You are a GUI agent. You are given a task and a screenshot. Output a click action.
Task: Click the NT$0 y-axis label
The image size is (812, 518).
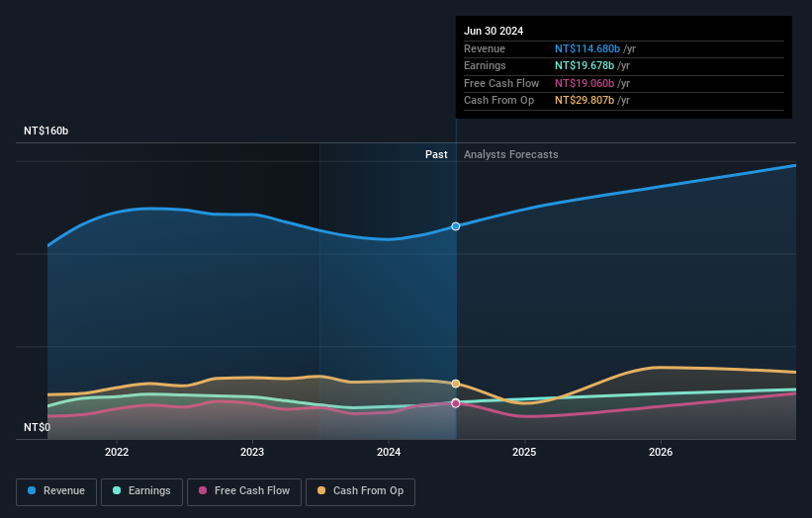[38, 427]
